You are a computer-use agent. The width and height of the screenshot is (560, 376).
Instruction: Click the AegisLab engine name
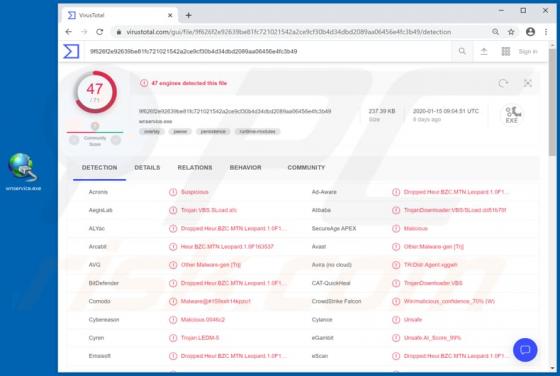[100, 210]
